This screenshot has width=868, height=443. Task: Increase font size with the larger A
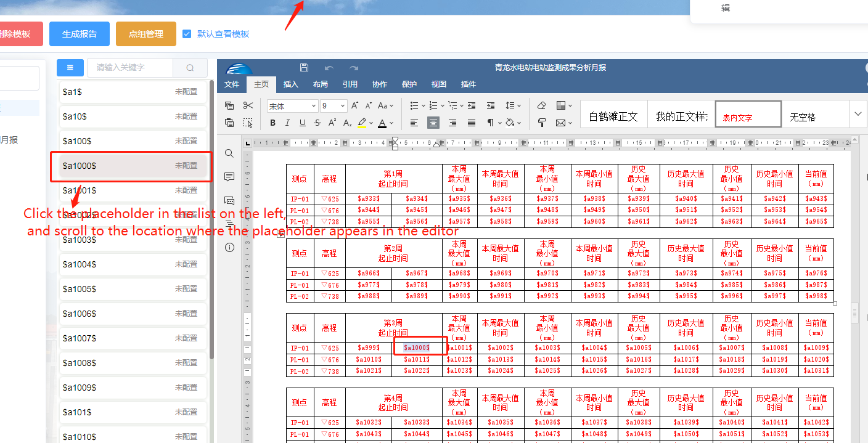coord(355,105)
